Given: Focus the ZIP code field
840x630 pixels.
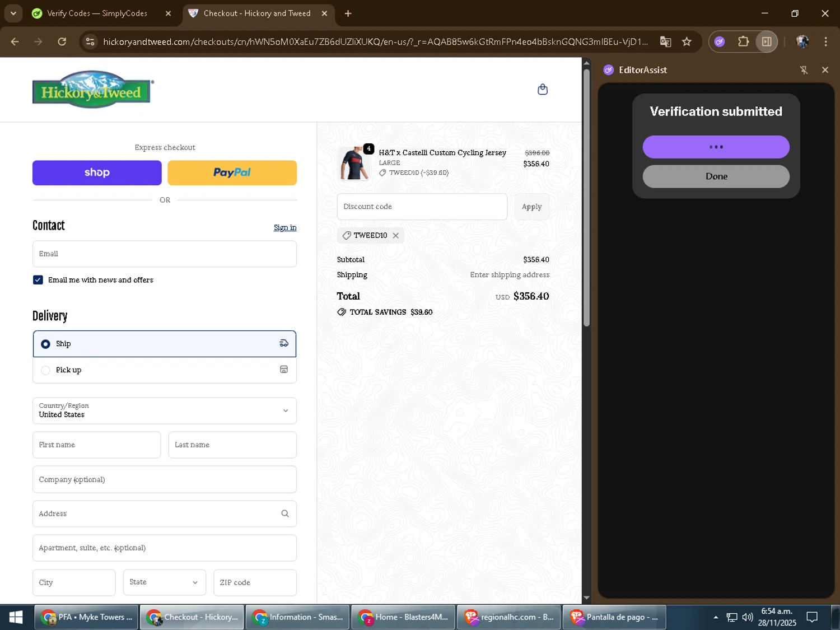Looking at the screenshot, I should tap(255, 582).
